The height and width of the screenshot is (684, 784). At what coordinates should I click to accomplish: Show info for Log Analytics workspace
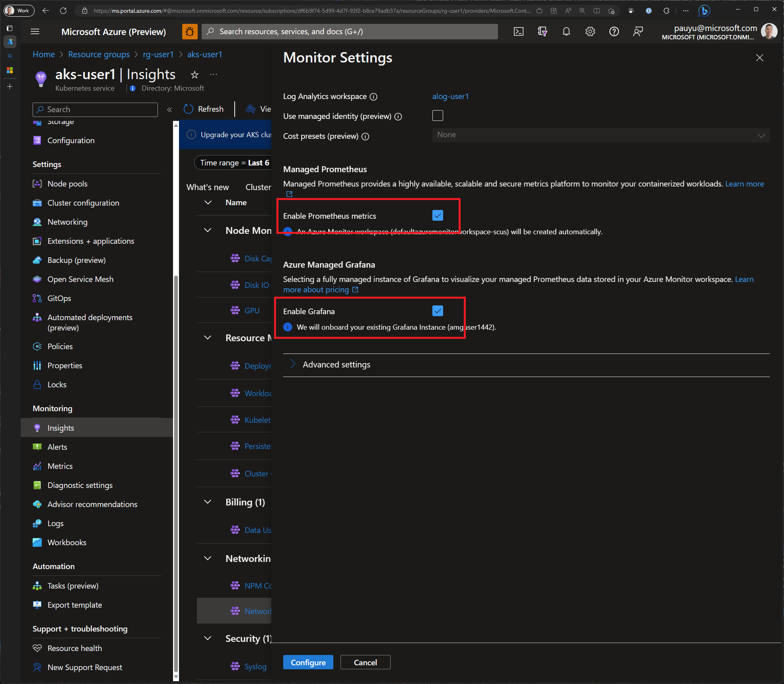374,97
